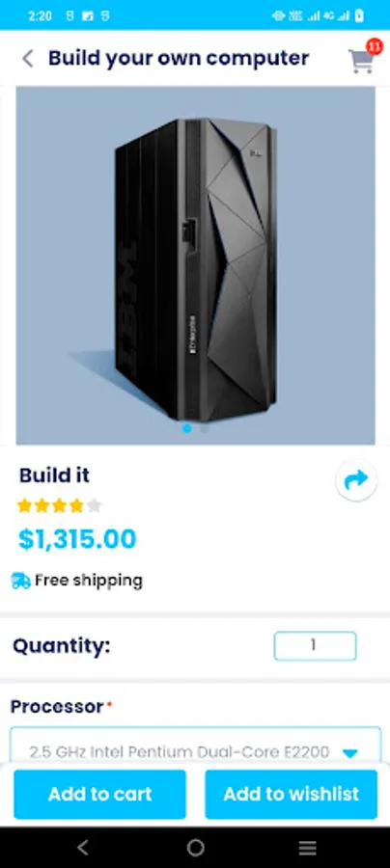Screen dimensions: 390x868
Task: Tap the IBM server product image
Action: 195,265
